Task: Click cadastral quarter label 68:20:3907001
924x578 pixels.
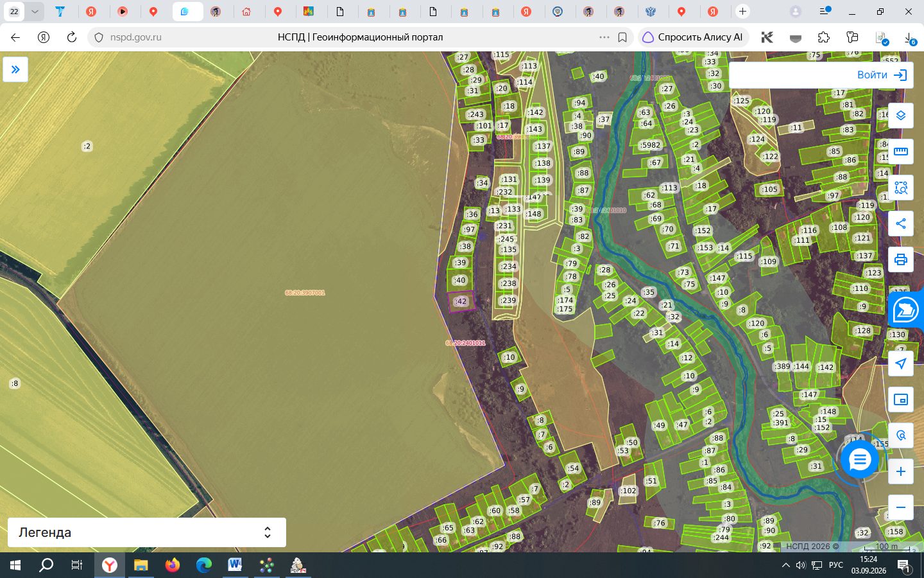Action: 305,293
